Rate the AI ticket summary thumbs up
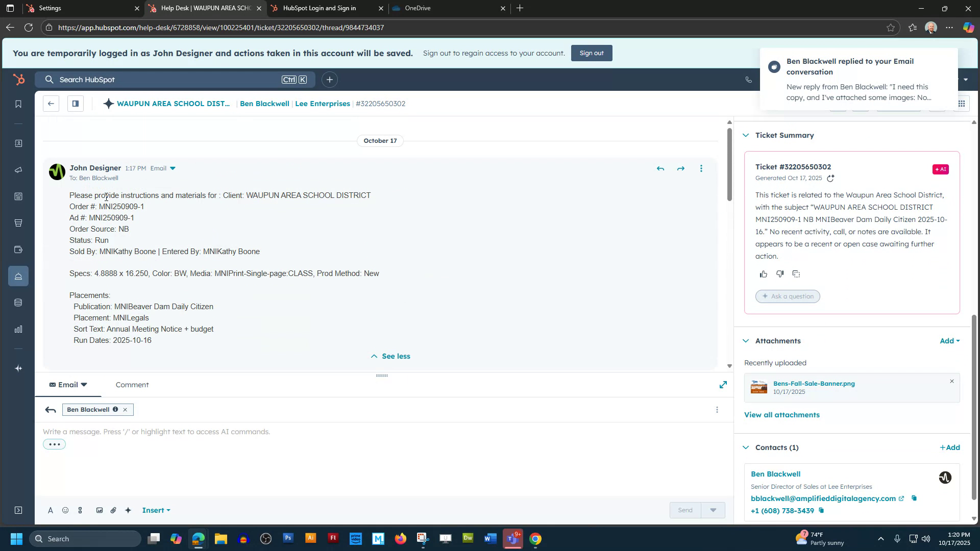 tap(764, 274)
